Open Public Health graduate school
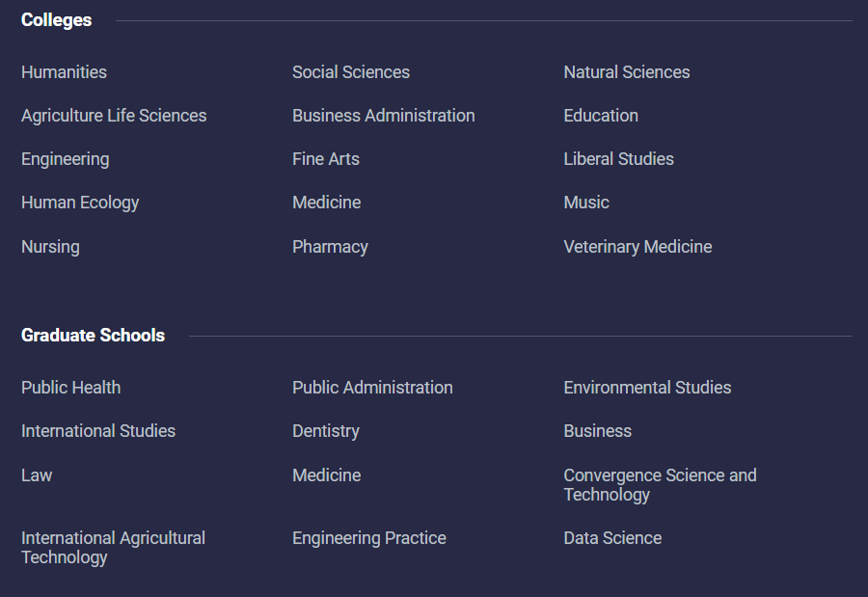Viewport: 868px width, 597px height. point(70,387)
